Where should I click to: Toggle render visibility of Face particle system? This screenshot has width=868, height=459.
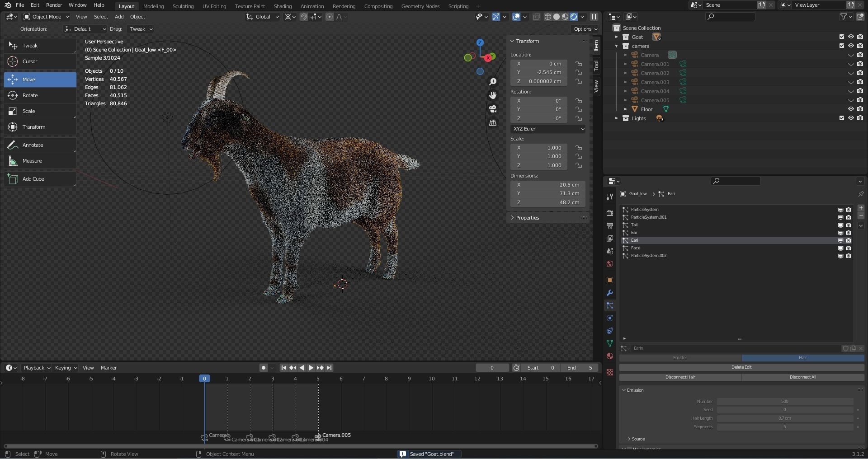point(849,248)
